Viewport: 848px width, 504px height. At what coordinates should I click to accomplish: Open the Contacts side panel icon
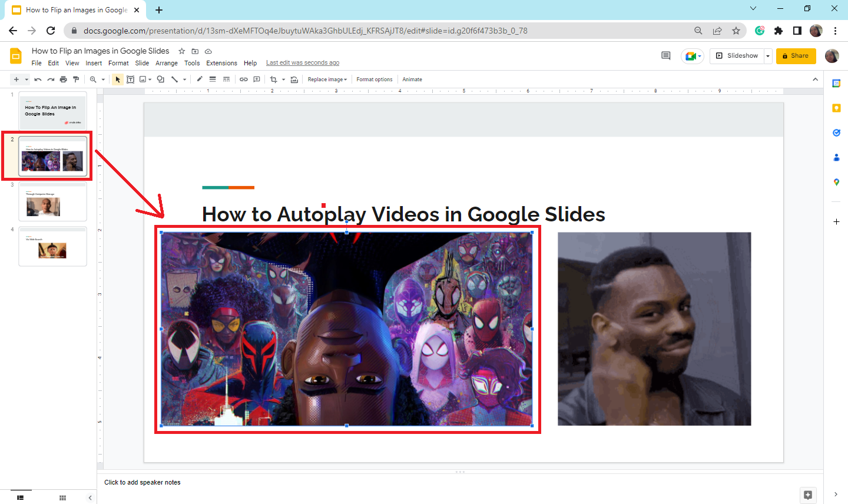[836, 158]
